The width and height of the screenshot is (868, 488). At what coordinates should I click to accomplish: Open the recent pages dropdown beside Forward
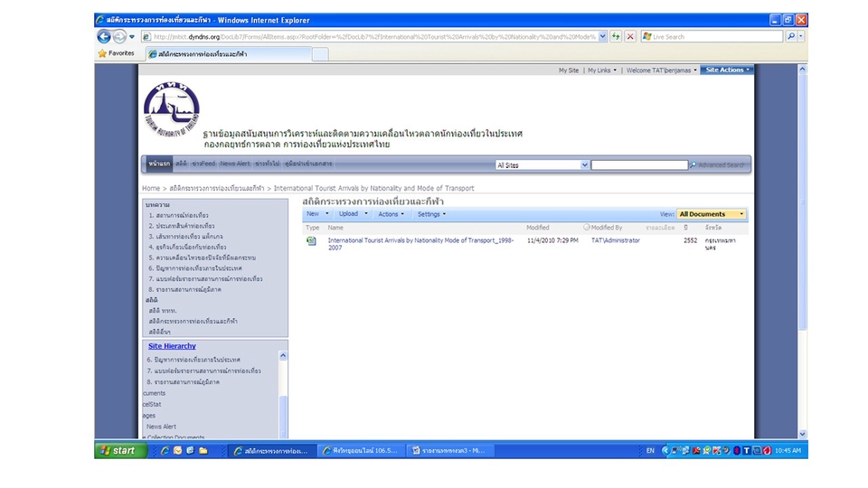[x=132, y=37]
